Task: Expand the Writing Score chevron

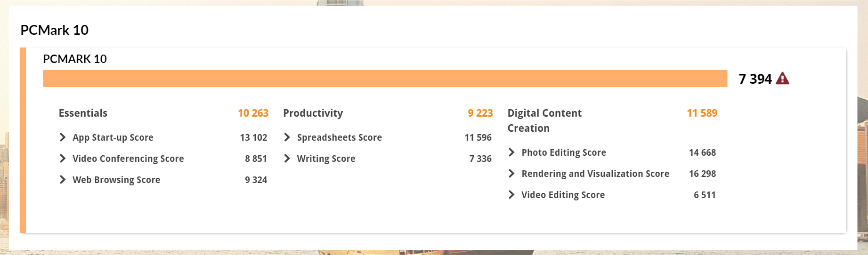Action: click(x=287, y=158)
